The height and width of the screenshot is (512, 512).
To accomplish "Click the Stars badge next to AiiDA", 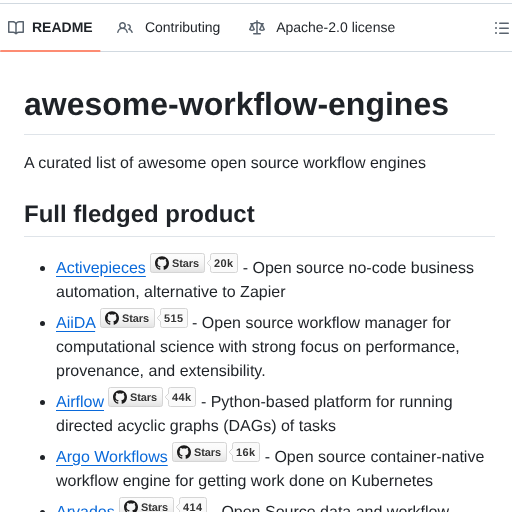I will (x=127, y=318).
